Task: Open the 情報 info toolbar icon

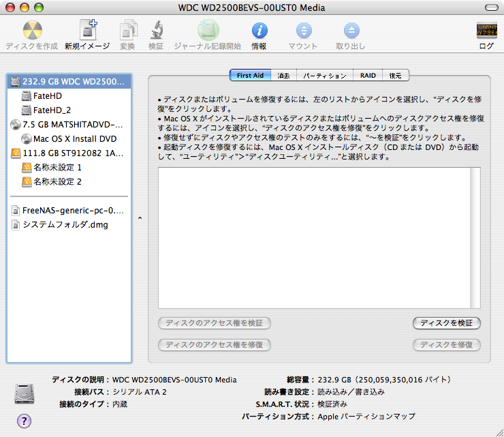Action: [259, 31]
